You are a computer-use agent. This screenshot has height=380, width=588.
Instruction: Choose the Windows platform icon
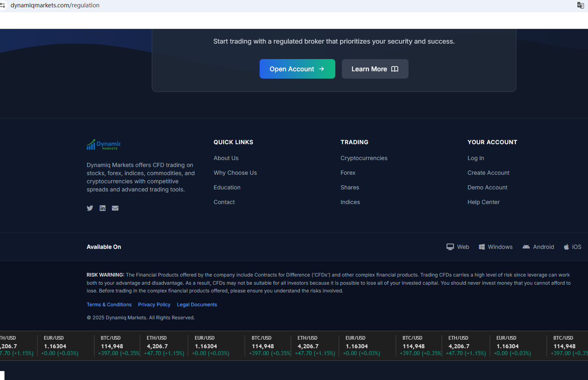[482, 247]
